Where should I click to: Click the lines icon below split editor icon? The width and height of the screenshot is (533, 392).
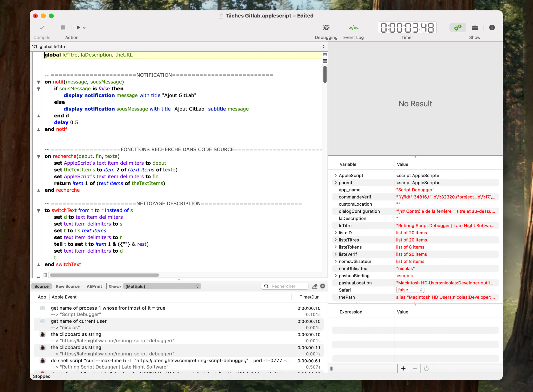coord(325,61)
